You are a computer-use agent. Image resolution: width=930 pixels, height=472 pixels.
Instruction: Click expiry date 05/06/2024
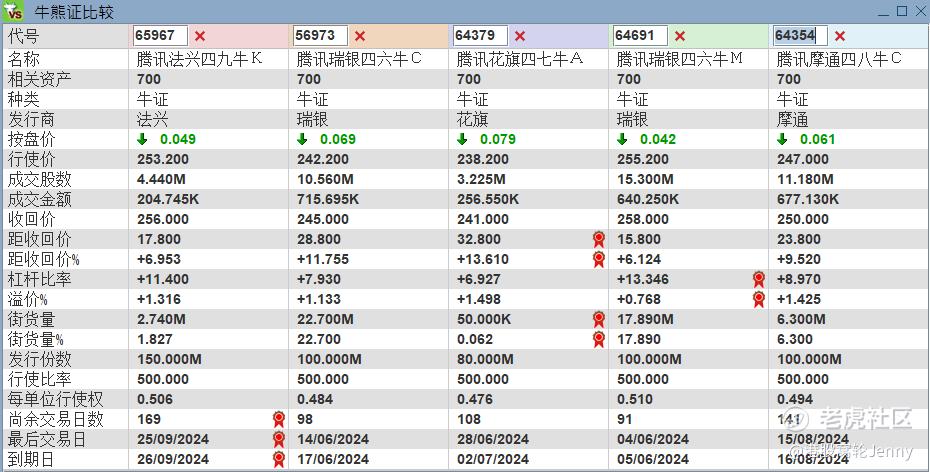(x=653, y=460)
